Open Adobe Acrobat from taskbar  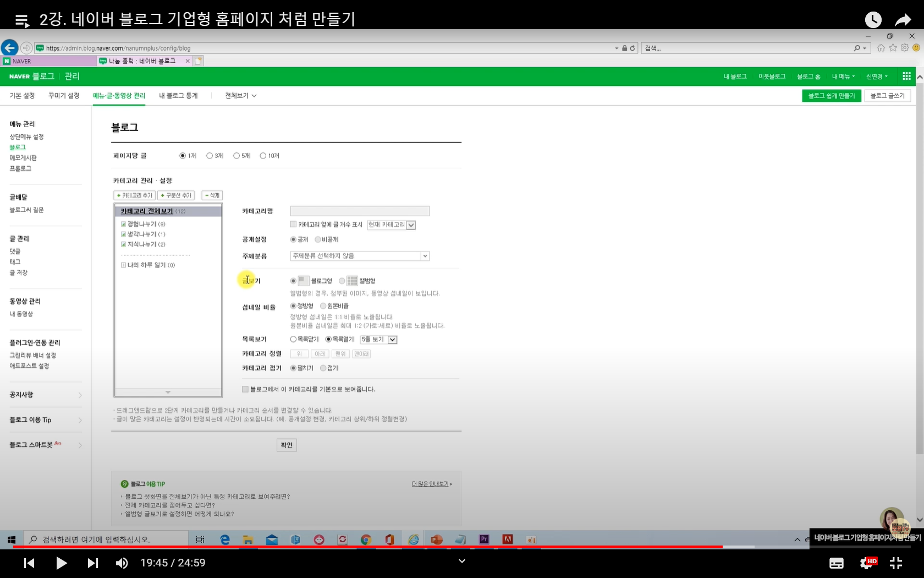(508, 539)
